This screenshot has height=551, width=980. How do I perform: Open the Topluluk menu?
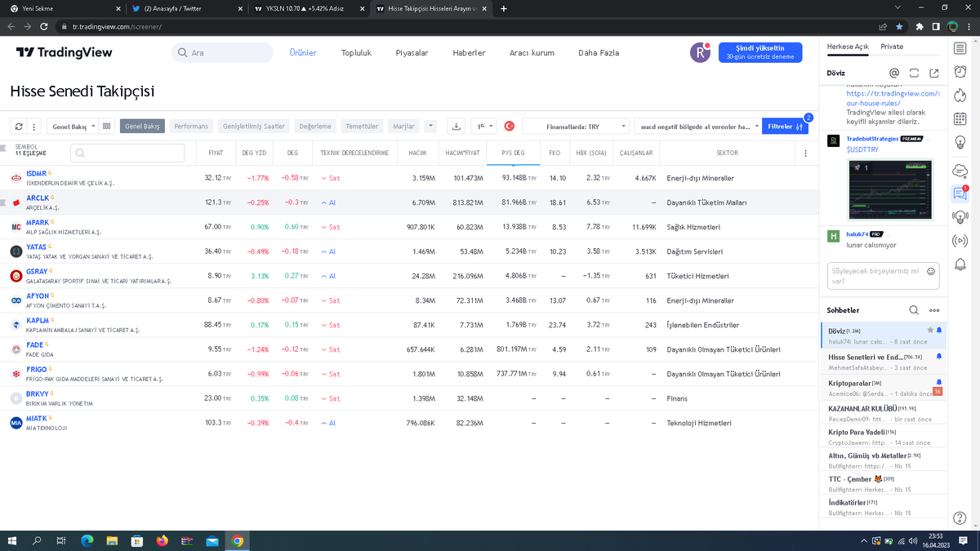point(356,53)
